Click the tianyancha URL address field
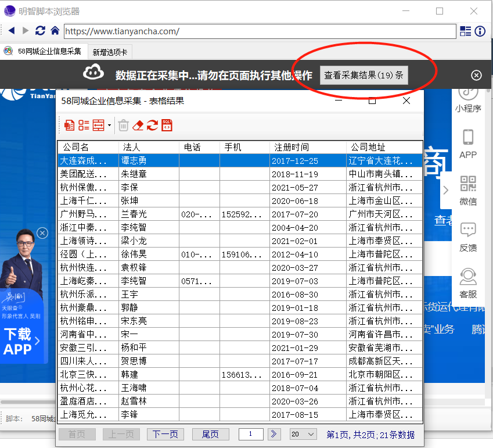Screen dimensions: 493x448 [x=260, y=31]
